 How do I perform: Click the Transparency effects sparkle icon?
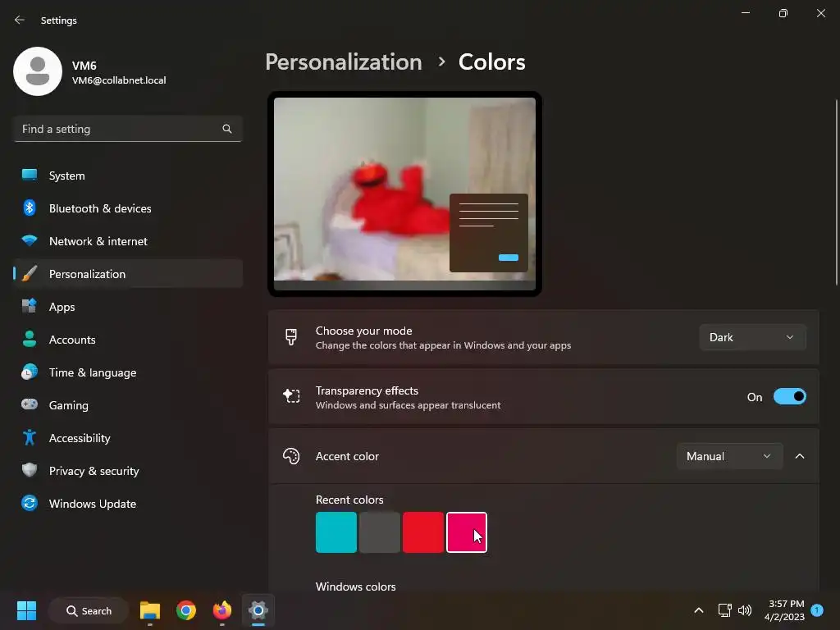(x=291, y=396)
